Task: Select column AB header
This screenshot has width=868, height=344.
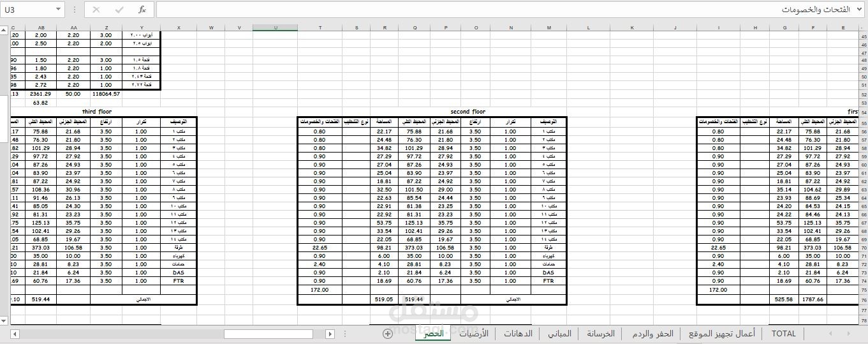Action: [x=41, y=28]
